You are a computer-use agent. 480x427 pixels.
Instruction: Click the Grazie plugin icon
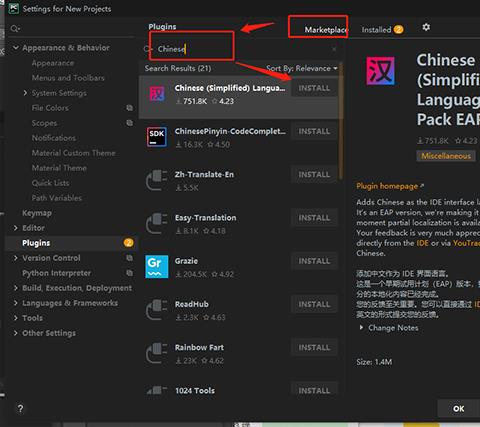point(157,267)
